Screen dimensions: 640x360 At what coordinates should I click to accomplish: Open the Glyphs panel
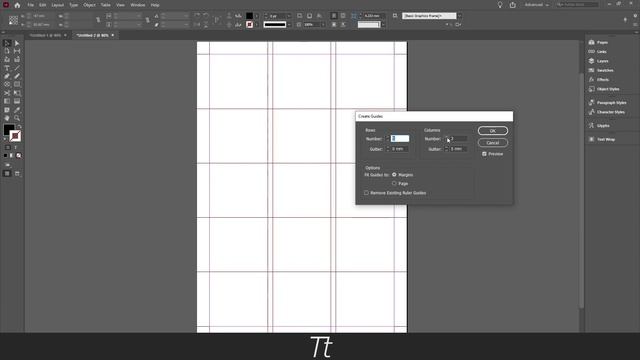click(599, 126)
